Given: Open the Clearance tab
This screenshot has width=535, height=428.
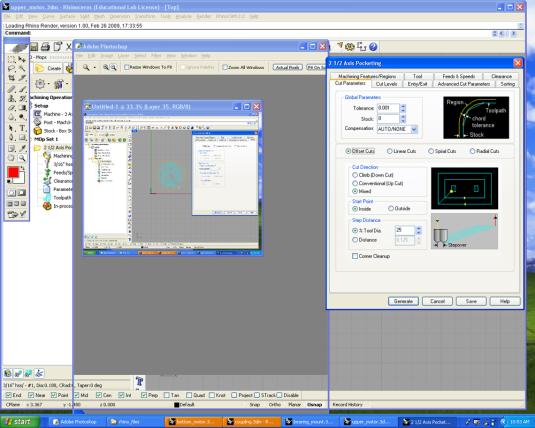Looking at the screenshot, I should point(502,76).
